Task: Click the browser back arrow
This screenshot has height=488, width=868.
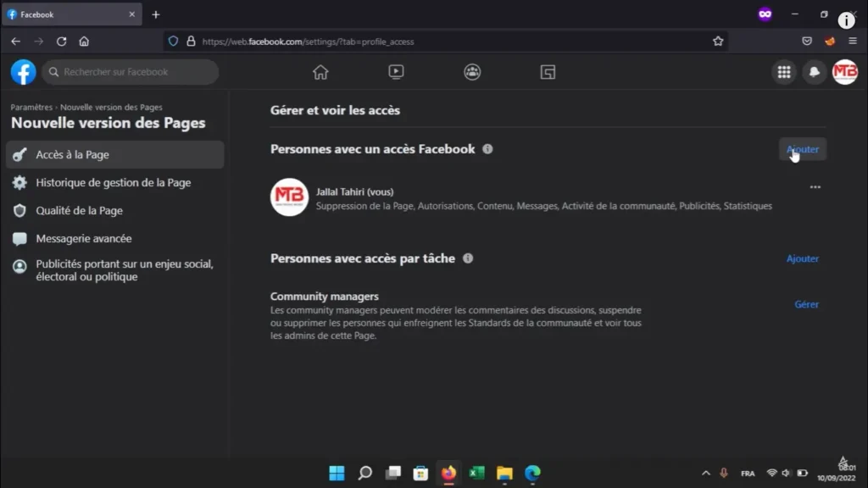Action: 15,42
